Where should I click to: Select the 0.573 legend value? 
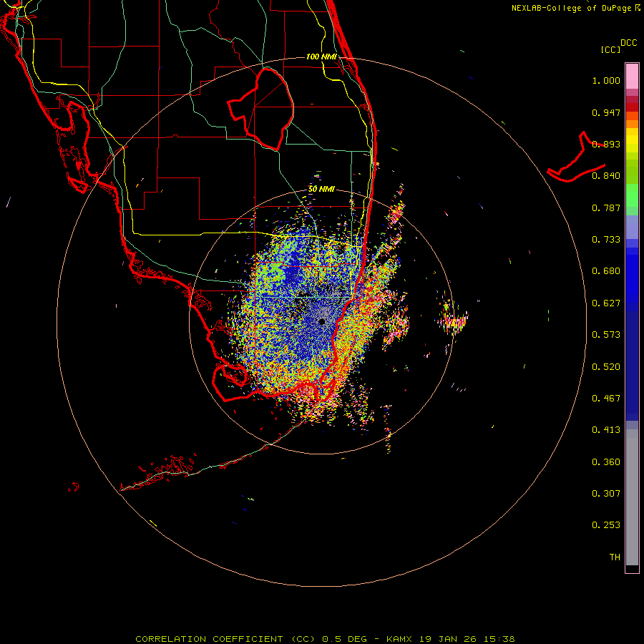606,335
